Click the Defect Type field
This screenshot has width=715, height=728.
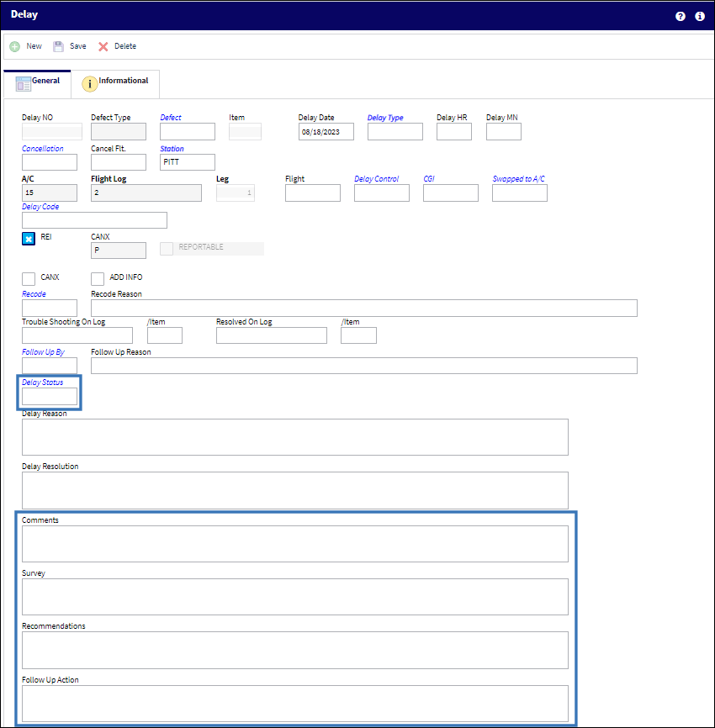pyautogui.click(x=119, y=131)
